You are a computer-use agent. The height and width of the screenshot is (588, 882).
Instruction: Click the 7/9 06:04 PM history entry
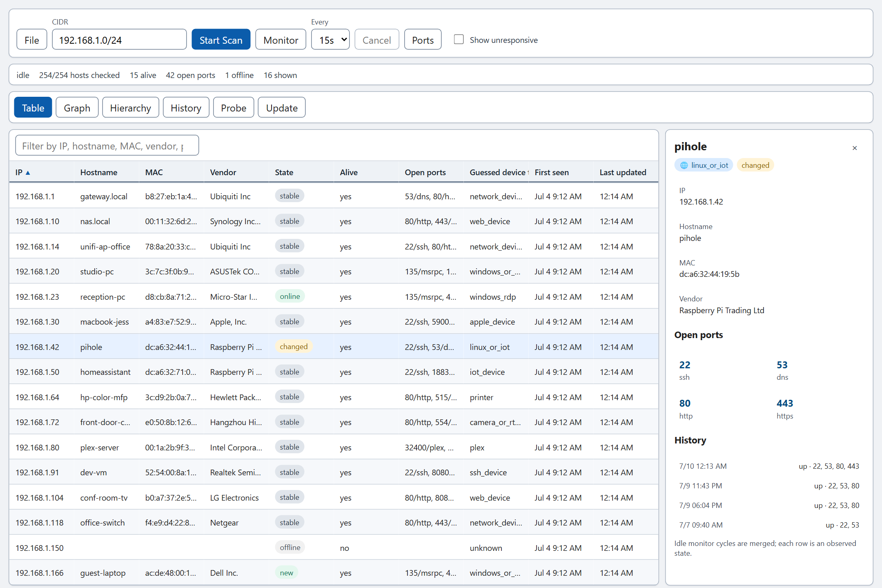point(769,506)
